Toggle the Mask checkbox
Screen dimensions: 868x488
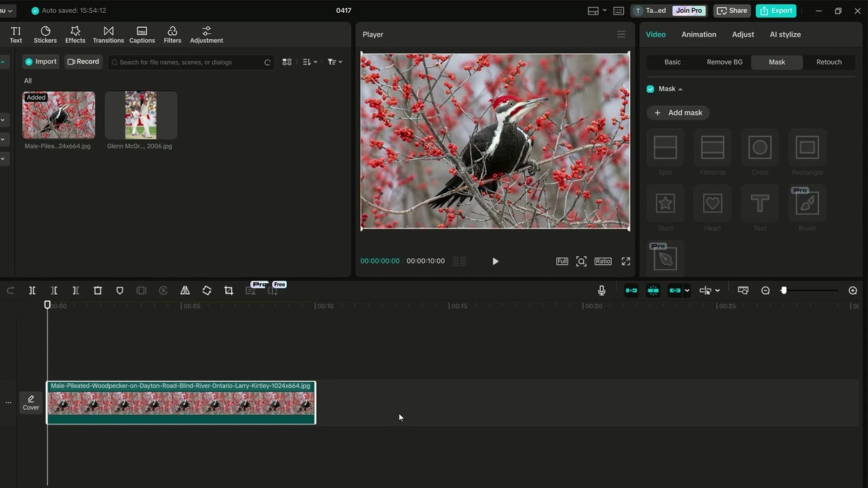pyautogui.click(x=650, y=89)
